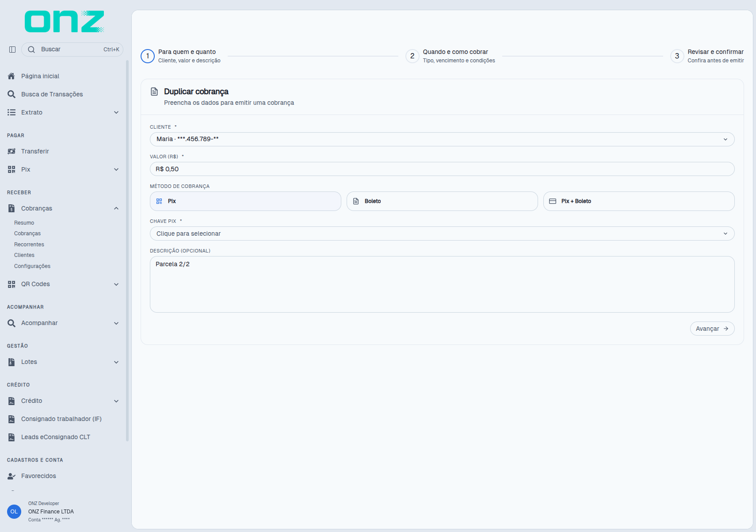Open Recorrentes submenu item
The image size is (756, 532).
point(29,245)
